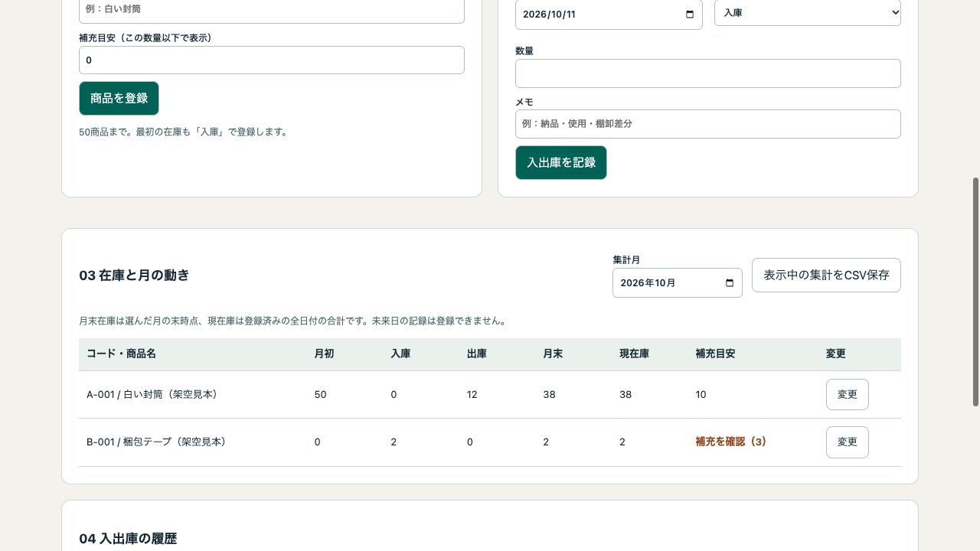
Task: Click the 月初 column header
Action: point(324,354)
